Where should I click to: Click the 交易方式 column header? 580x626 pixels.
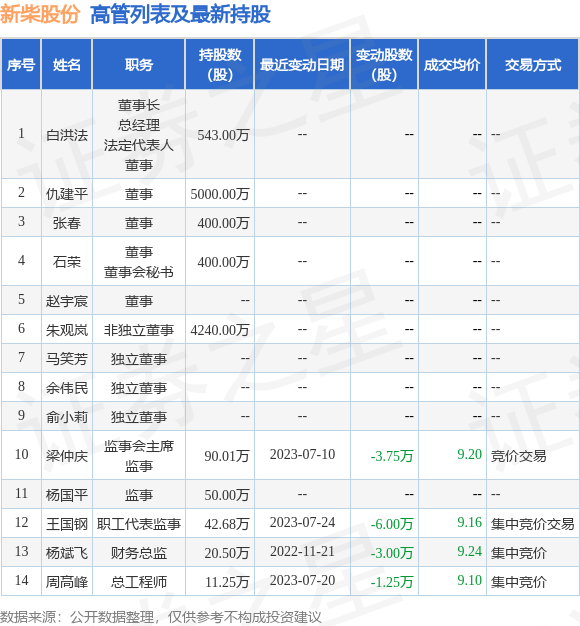pyautogui.click(x=533, y=64)
